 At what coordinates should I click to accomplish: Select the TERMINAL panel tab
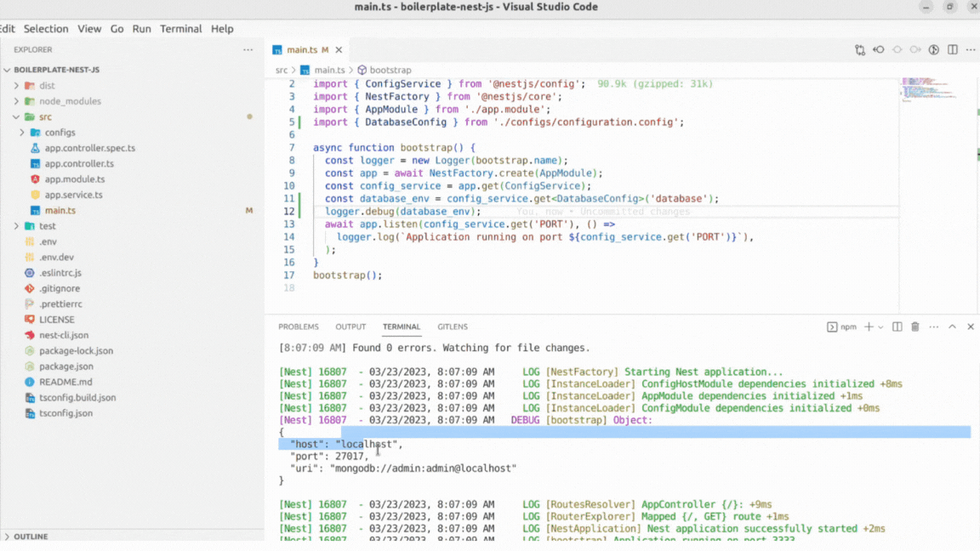tap(402, 327)
